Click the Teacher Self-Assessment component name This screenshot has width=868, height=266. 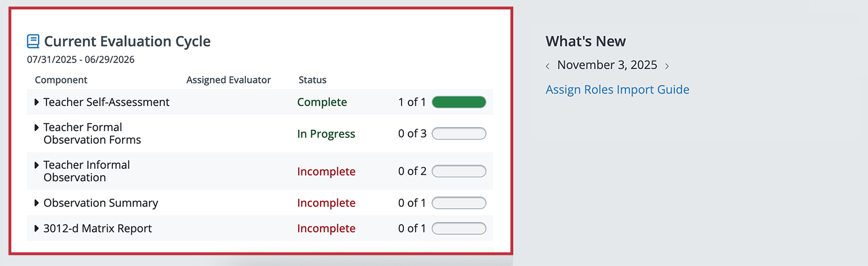pos(106,103)
